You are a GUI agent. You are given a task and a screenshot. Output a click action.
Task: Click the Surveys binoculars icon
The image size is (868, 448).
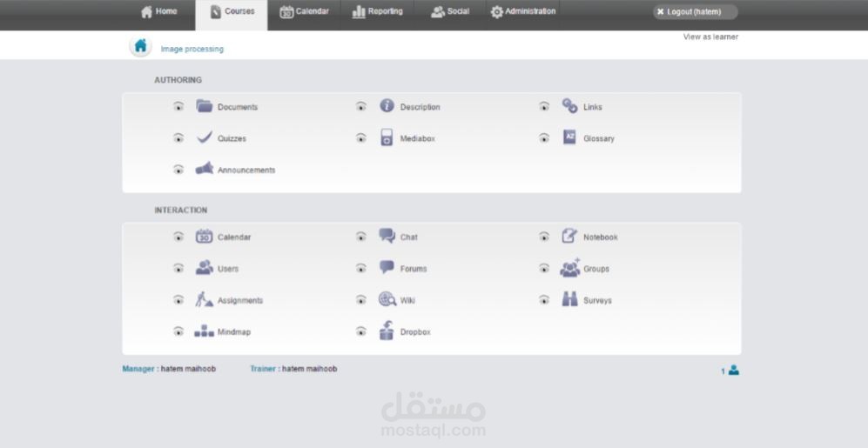[x=569, y=299]
